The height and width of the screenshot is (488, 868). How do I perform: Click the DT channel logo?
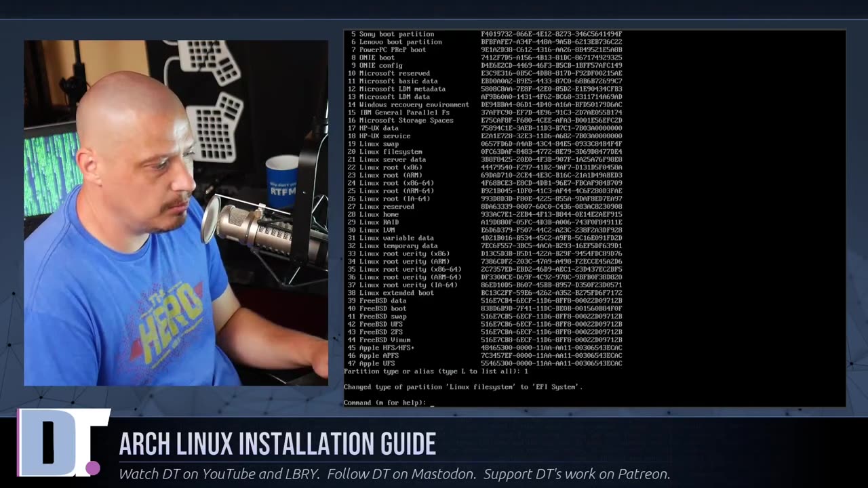pyautogui.click(x=63, y=443)
